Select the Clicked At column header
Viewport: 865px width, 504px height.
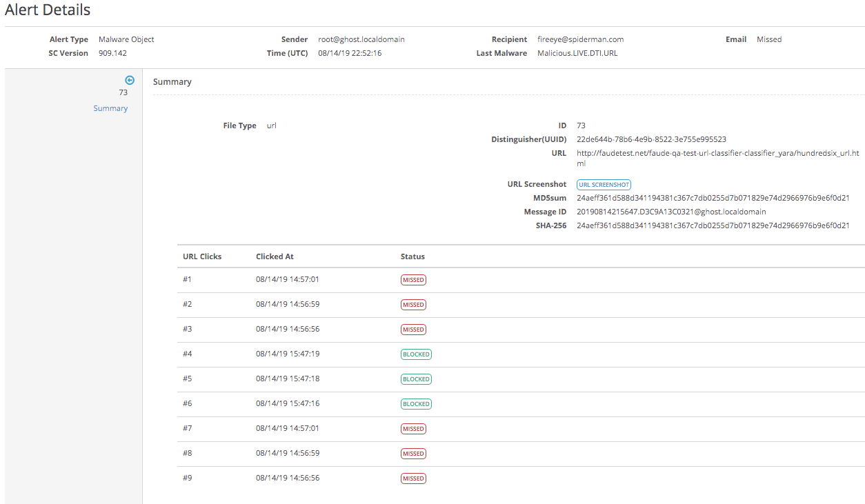pyautogui.click(x=275, y=256)
